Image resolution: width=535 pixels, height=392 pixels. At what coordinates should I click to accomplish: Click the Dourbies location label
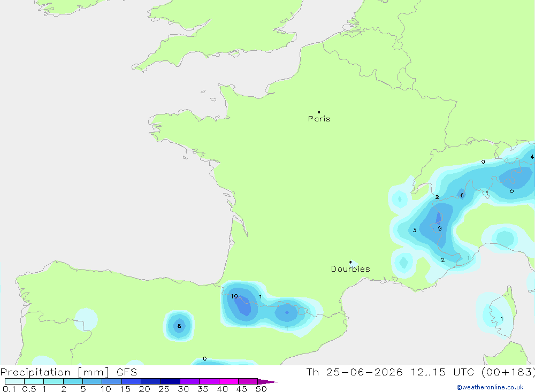coord(350,269)
